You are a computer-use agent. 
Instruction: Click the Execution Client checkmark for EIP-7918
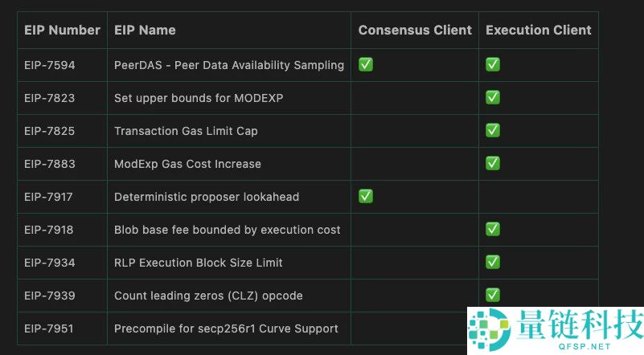[x=493, y=229]
